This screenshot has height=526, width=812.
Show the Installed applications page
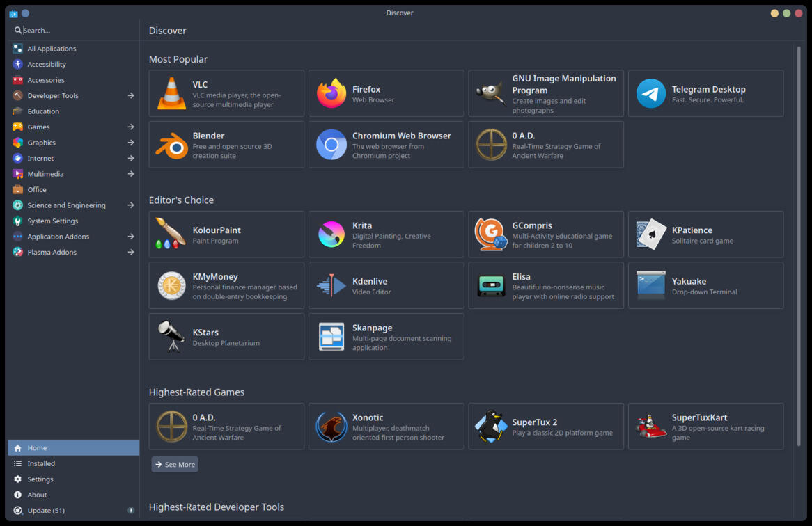[x=74, y=463]
